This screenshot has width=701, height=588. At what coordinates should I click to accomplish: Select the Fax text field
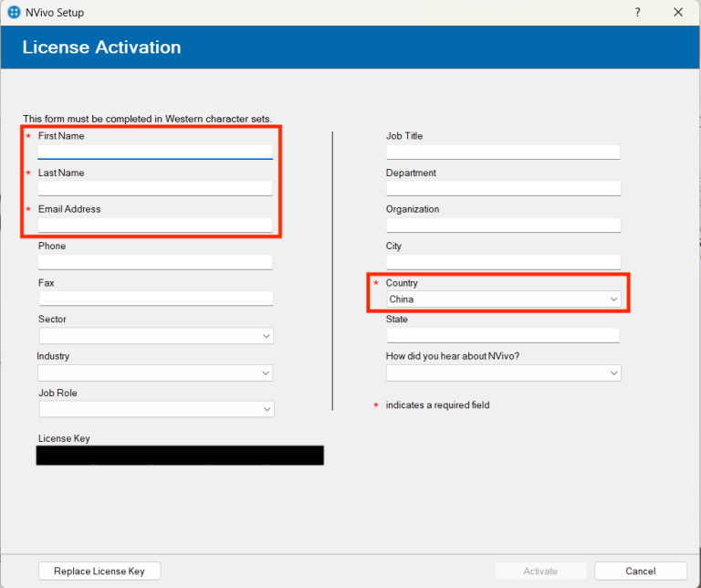155,299
